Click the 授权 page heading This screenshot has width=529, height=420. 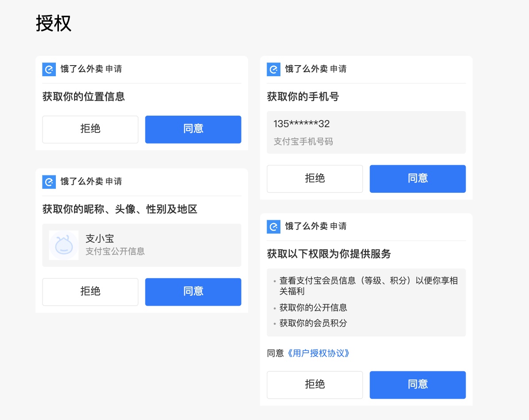click(x=54, y=23)
